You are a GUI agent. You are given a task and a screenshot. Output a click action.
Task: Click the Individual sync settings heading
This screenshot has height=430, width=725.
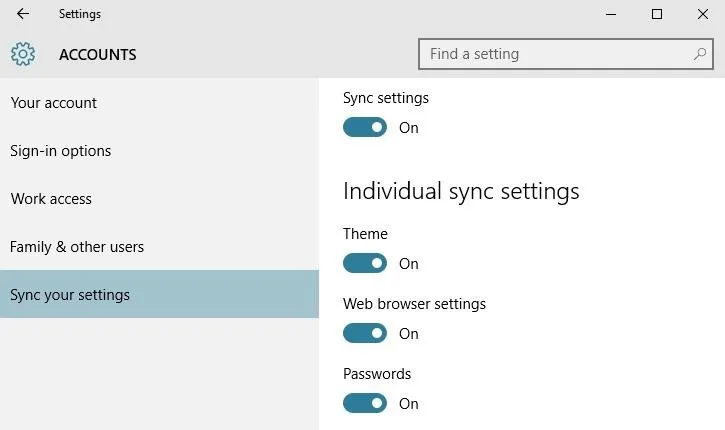pyautogui.click(x=461, y=191)
